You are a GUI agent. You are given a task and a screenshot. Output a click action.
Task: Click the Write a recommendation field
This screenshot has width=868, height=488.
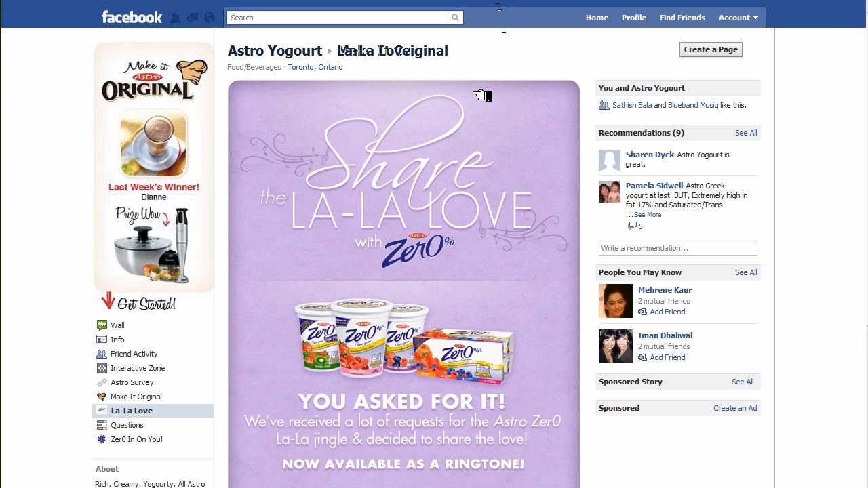tap(677, 248)
